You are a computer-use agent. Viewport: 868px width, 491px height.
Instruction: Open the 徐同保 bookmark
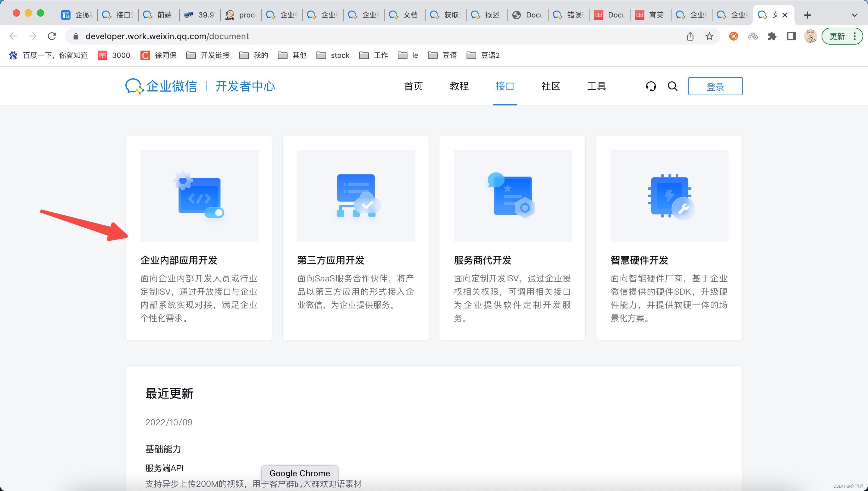(x=159, y=55)
